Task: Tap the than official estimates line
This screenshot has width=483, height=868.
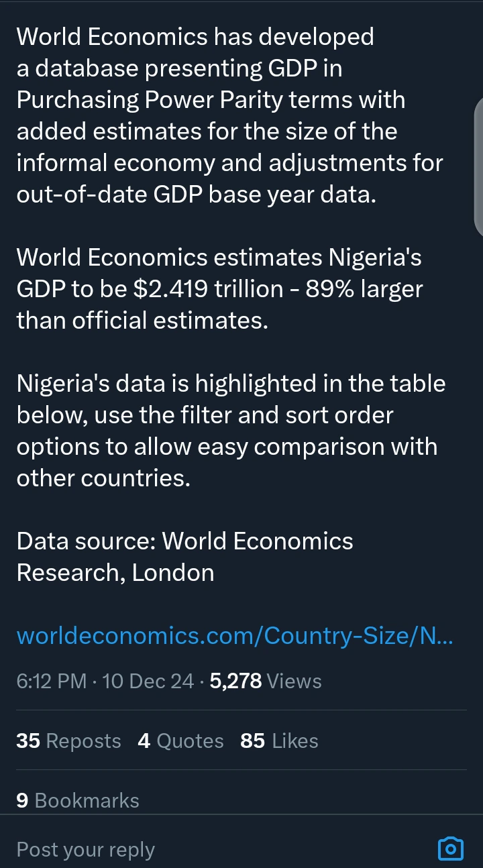Action: click(x=142, y=321)
